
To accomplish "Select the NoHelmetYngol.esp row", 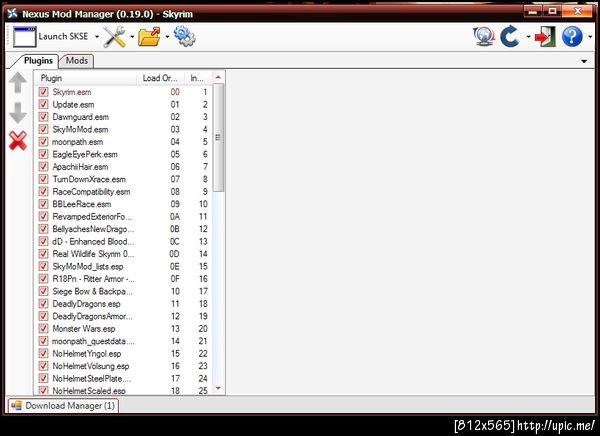I will point(123,353).
